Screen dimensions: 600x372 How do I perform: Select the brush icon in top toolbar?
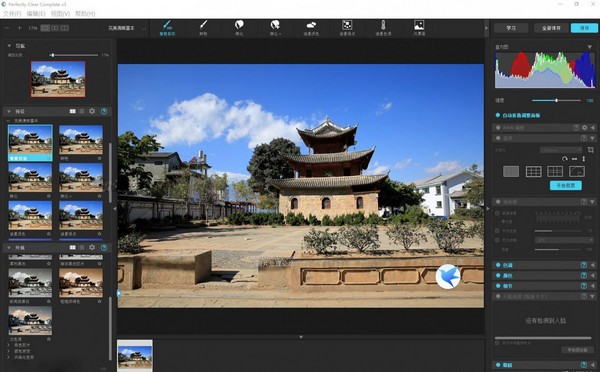point(203,25)
